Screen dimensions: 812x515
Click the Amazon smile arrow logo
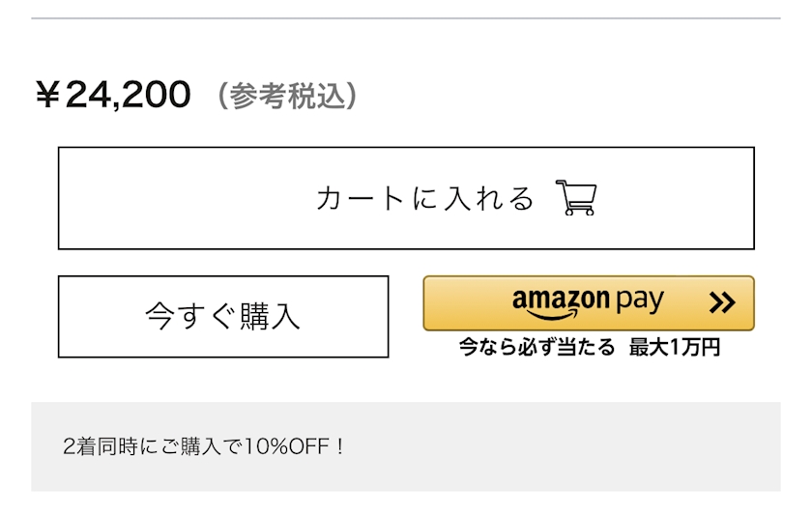pos(560,315)
